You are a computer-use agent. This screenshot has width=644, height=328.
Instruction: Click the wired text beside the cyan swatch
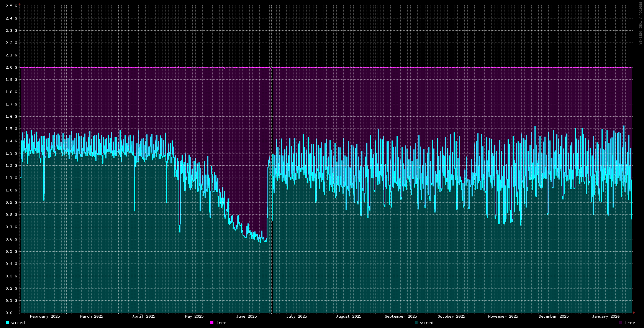[x=18, y=323]
